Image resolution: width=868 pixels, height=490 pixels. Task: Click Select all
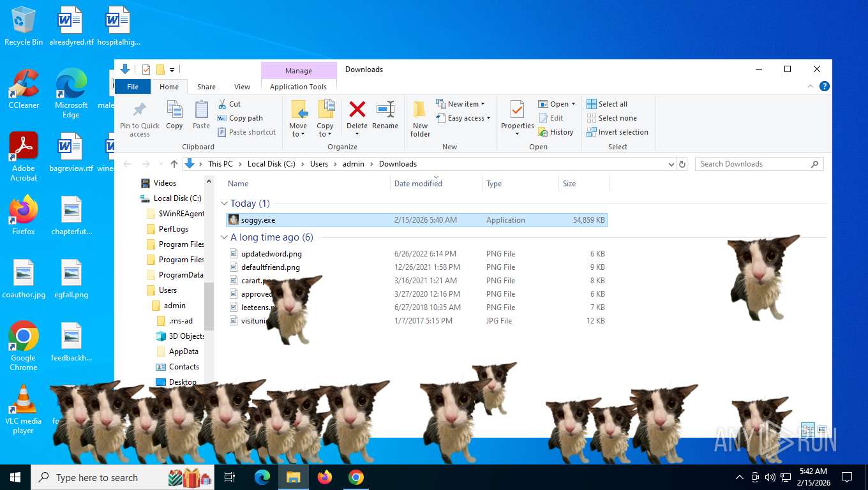(607, 104)
